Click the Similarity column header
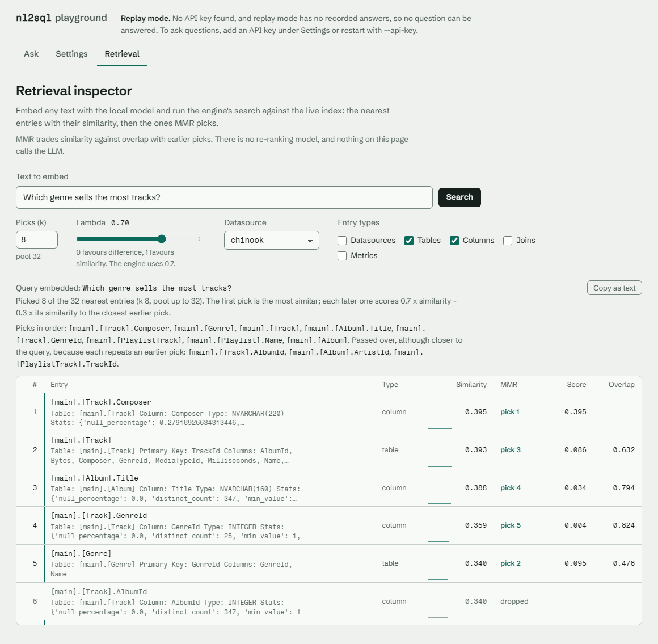Viewport: 658px width, 644px height. (x=471, y=385)
